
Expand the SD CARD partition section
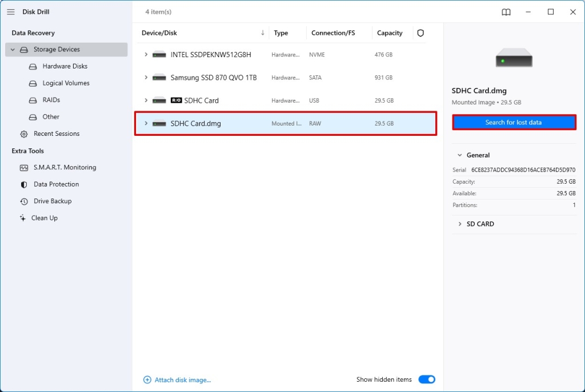click(x=460, y=224)
